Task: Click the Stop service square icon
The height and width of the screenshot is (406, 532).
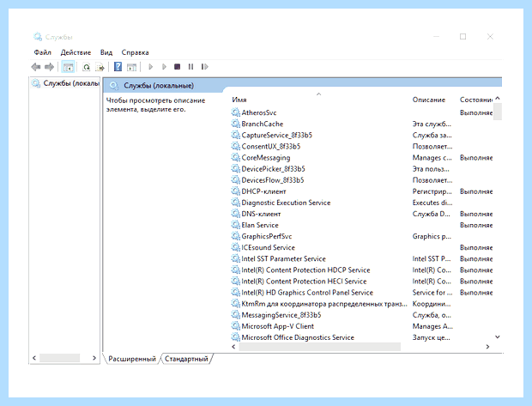Action: (177, 67)
